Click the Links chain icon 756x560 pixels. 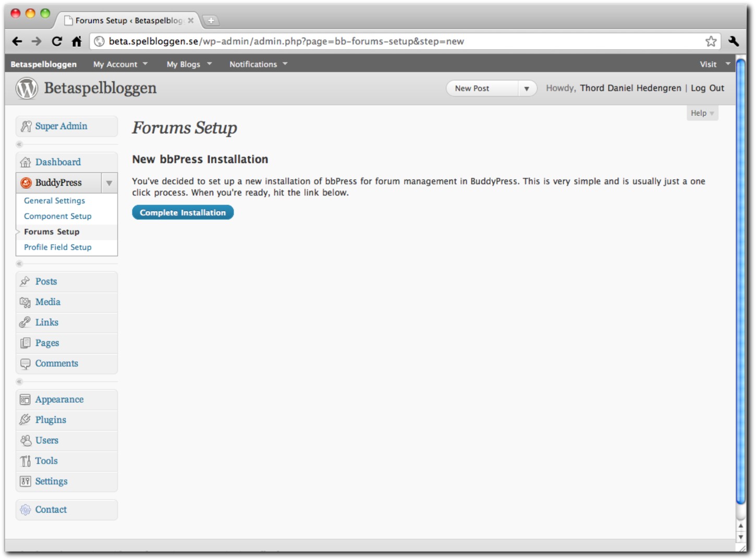coord(25,322)
